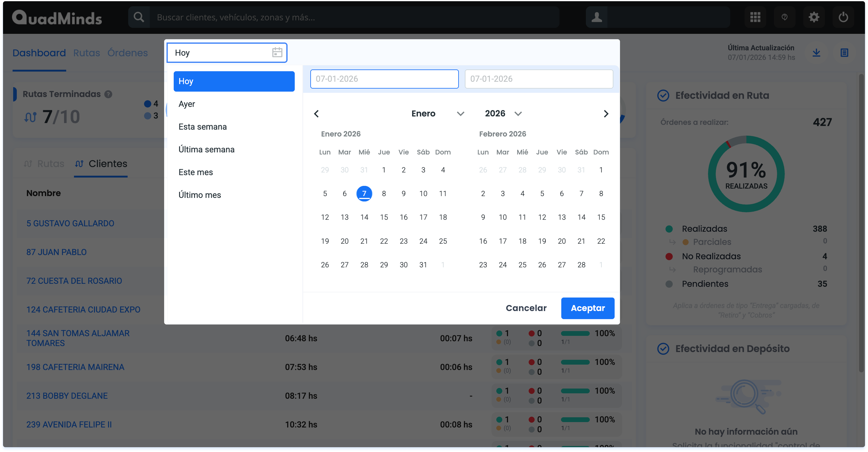The height and width of the screenshot is (452, 868).
Task: Click the search magnifier icon
Action: 139,17
